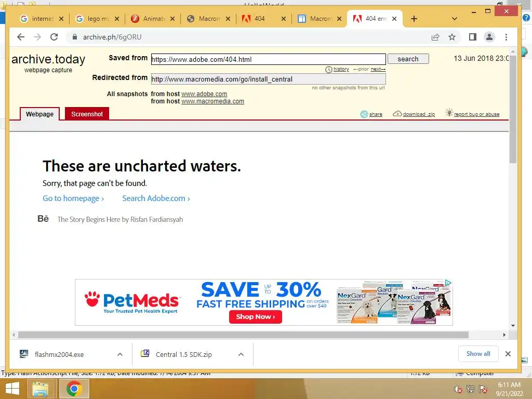Open a new tab with plus icon
This screenshot has width=532, height=399.
[414, 19]
